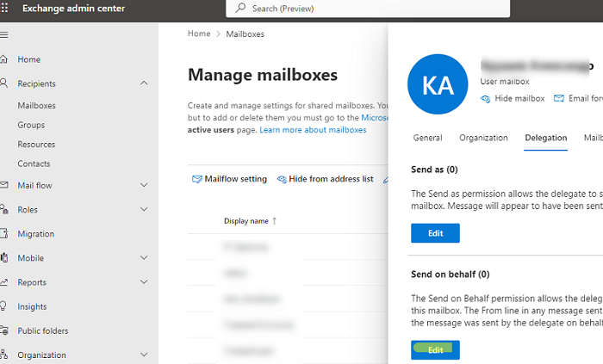Open the Organization tab in the mailbox panel
Image resolution: width=603 pixels, height=364 pixels.
pyautogui.click(x=483, y=138)
